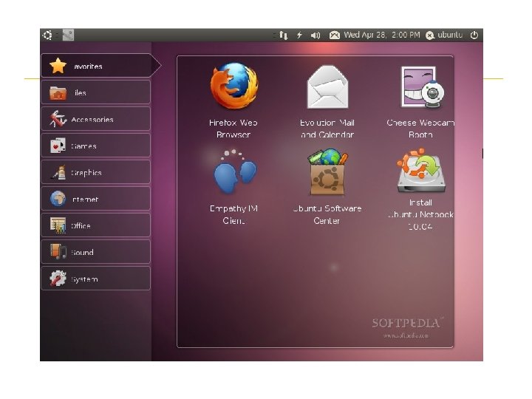Image resolution: width=532 pixels, height=399 pixels.
Task: Open the Graphics category
Action: point(95,172)
